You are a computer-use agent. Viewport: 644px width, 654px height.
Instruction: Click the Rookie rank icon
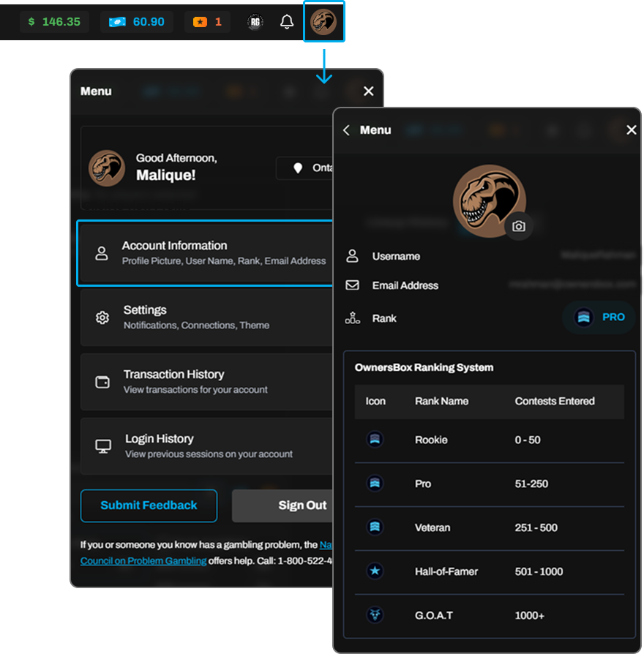click(375, 439)
